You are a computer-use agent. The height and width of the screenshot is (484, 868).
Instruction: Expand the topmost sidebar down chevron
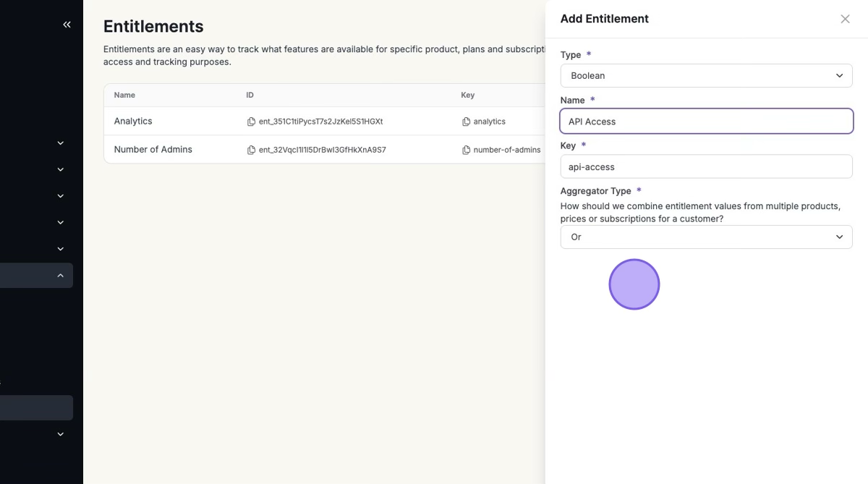tap(60, 143)
